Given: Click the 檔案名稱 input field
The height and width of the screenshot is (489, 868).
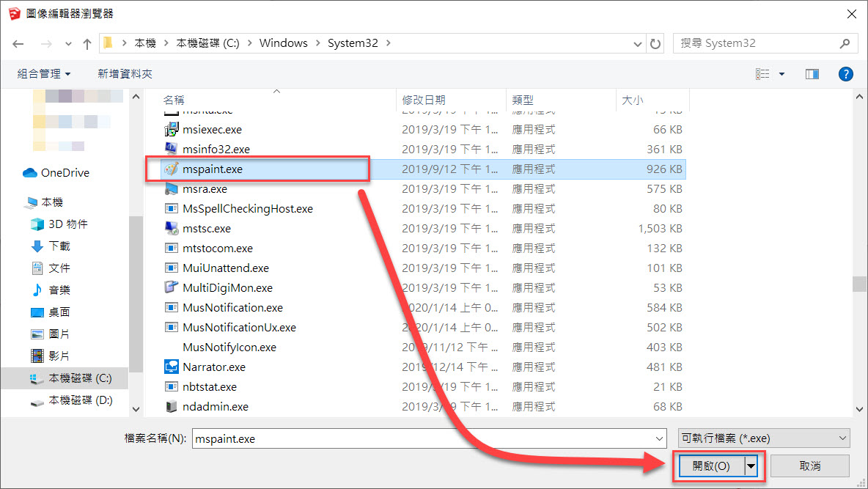Looking at the screenshot, I should [x=429, y=438].
